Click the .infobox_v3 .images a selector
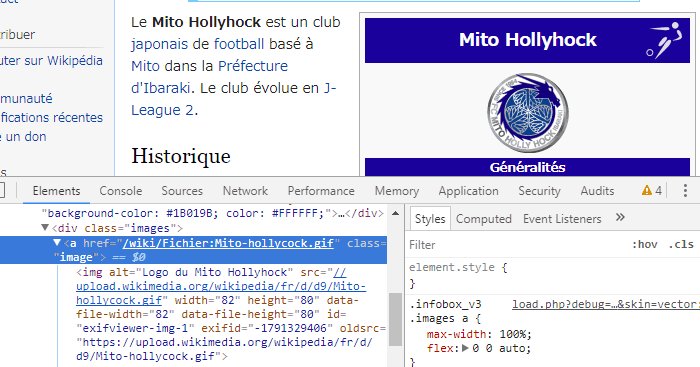700x367 pixels. [445, 311]
